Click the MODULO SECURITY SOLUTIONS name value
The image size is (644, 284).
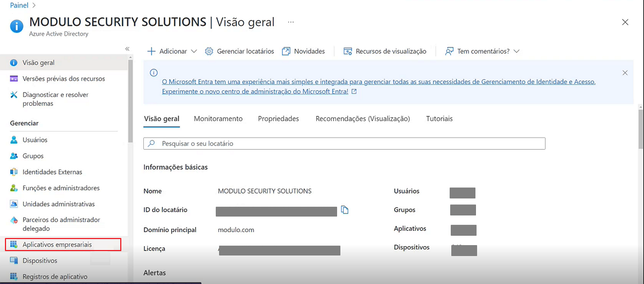point(265,191)
